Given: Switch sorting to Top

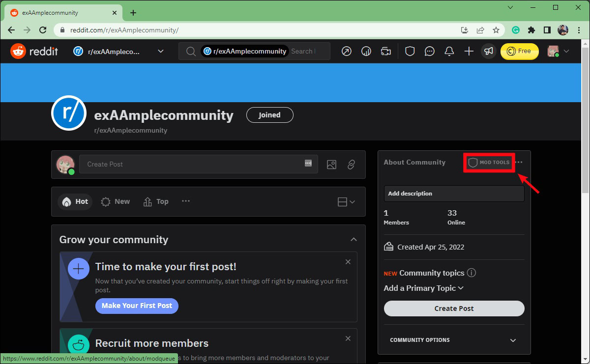Looking at the screenshot, I should pos(156,201).
